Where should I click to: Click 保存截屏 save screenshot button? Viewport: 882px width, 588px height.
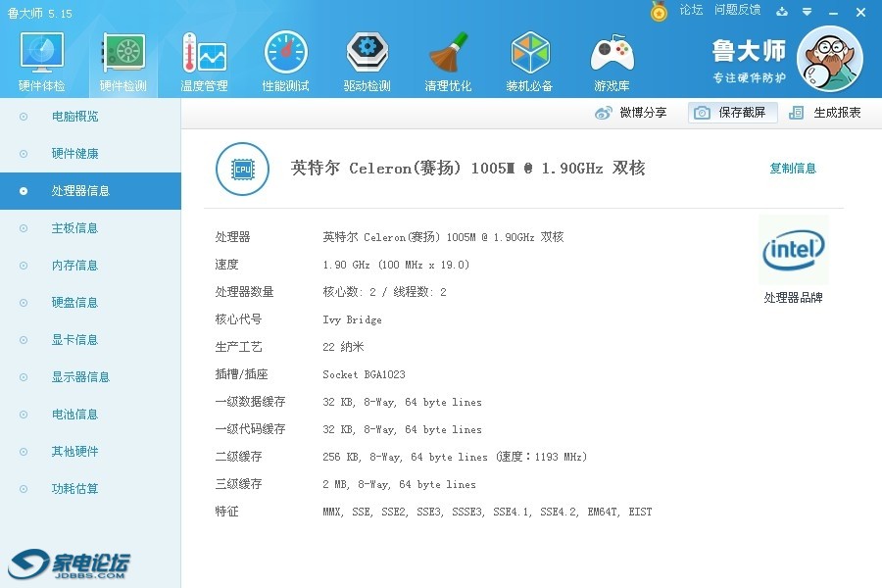point(732,113)
